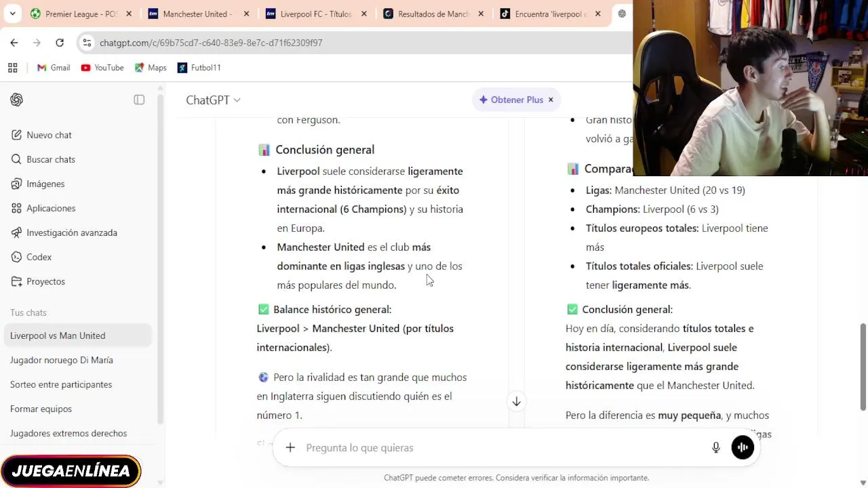
Task: Open the Premier League browser tab
Action: pyautogui.click(x=81, y=14)
